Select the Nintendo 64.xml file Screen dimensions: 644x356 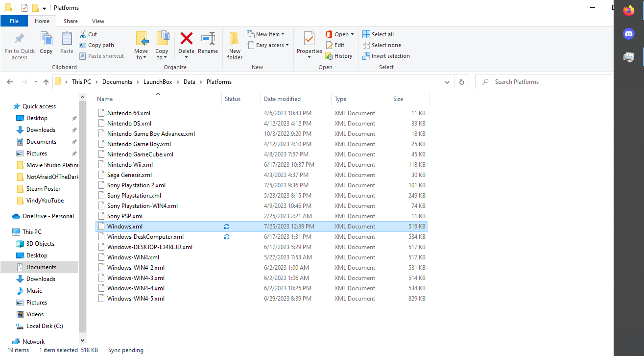(x=262, y=113)
